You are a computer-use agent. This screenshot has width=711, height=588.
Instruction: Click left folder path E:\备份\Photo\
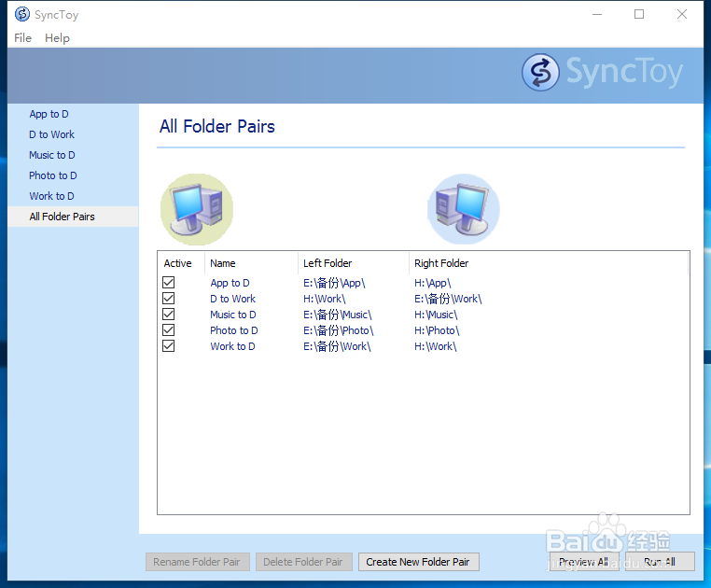click(x=339, y=330)
